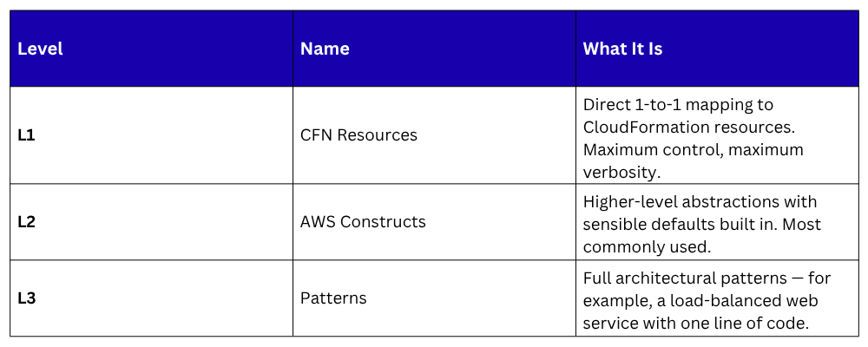Viewport: 868px width, 347px height.
Task: Select the "Name" column header
Action: click(x=325, y=49)
